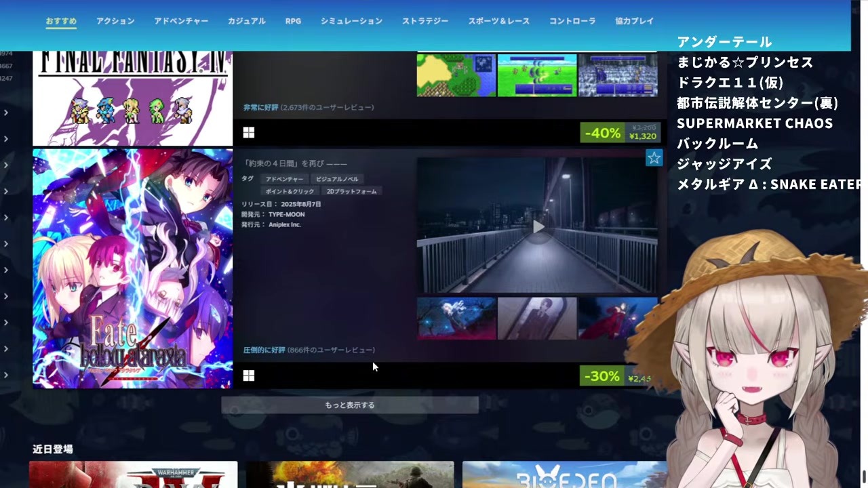
Task: Click the 近日登場 section heading
Action: point(53,449)
